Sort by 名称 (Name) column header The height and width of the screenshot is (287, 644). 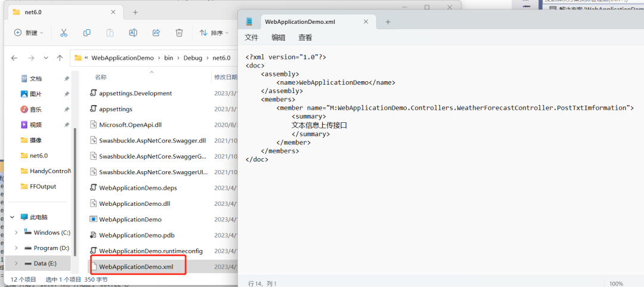click(101, 77)
